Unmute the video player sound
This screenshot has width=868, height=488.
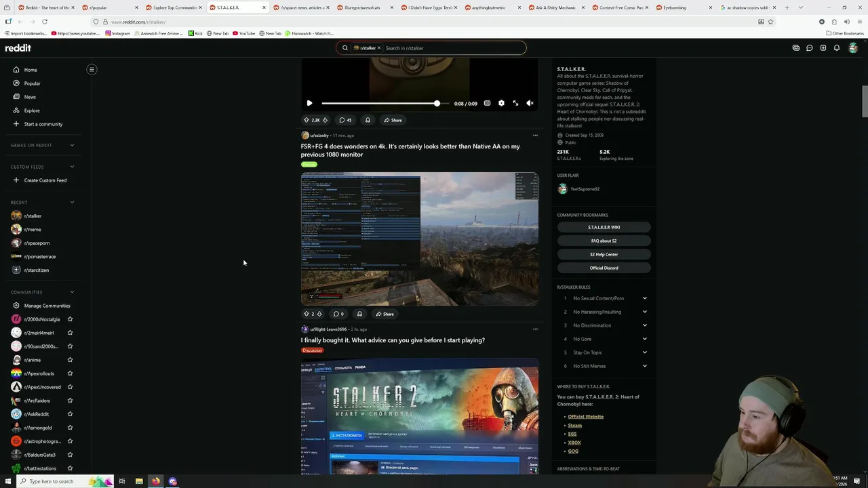tap(530, 103)
